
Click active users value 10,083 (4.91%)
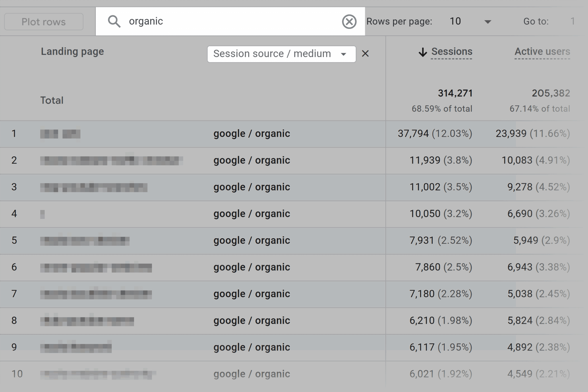536,160
